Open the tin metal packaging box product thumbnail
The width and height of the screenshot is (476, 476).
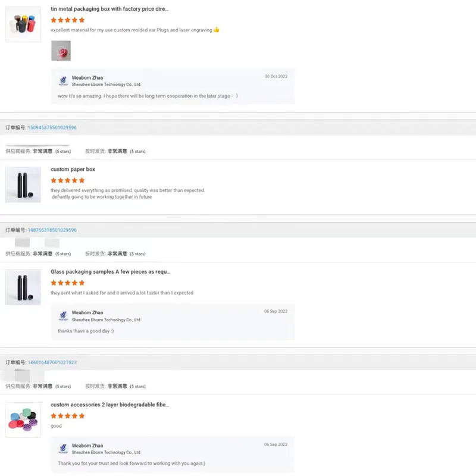click(x=23, y=24)
